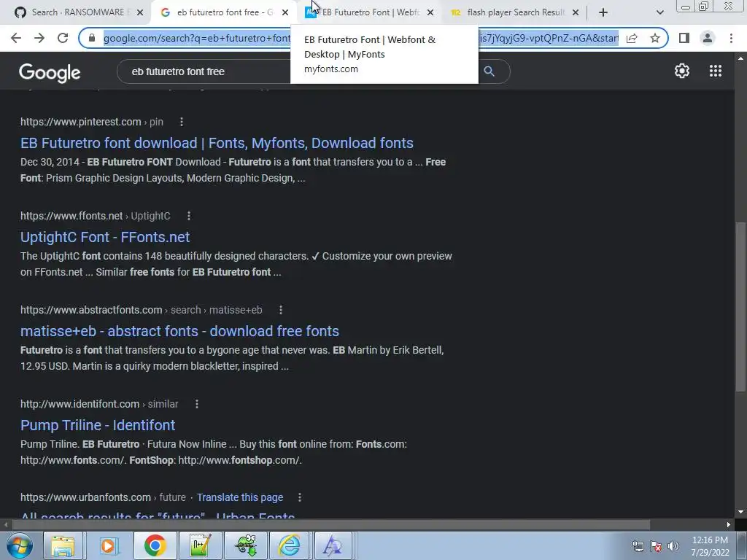Open the Chrome side panel icon
Screen dimensions: 747x560
(684, 38)
